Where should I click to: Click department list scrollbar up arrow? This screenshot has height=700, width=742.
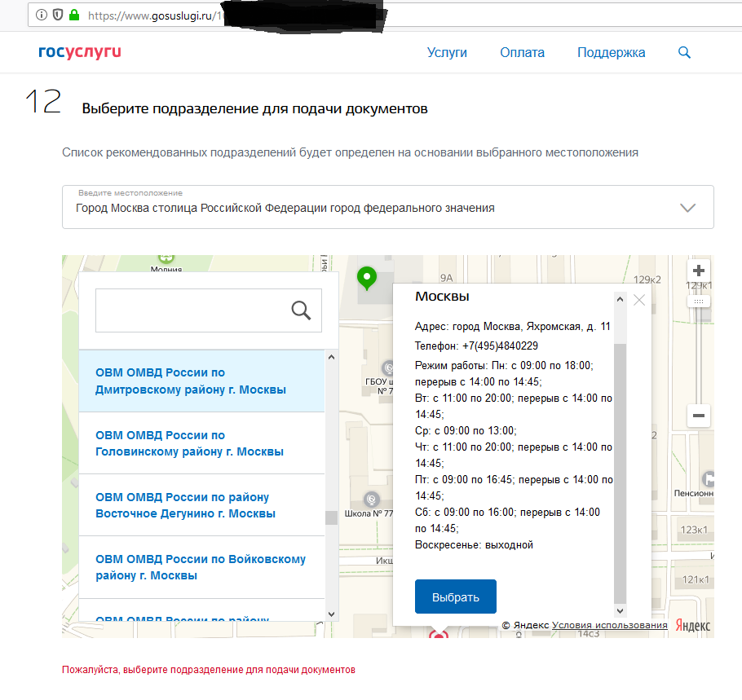(331, 357)
